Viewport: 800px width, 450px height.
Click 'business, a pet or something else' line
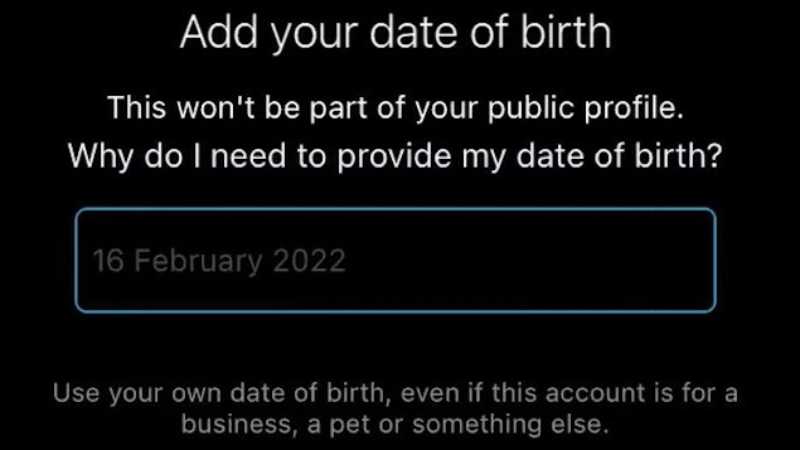(395, 424)
